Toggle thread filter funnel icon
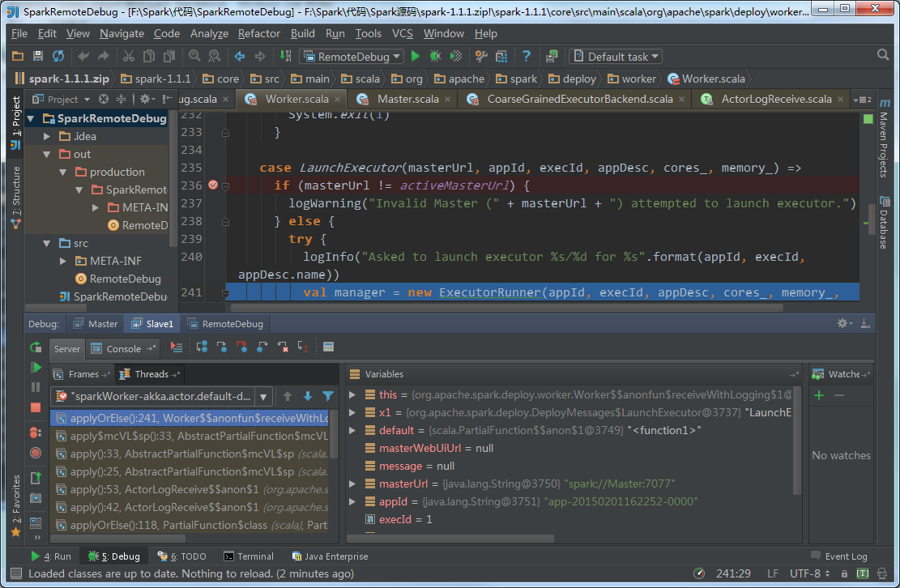The height and width of the screenshot is (588, 900). 328,396
